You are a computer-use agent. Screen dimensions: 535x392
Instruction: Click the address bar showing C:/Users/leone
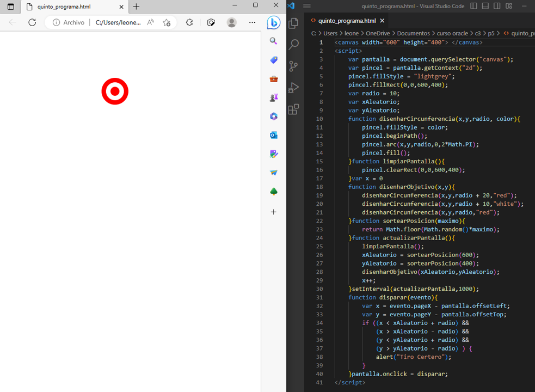point(118,22)
